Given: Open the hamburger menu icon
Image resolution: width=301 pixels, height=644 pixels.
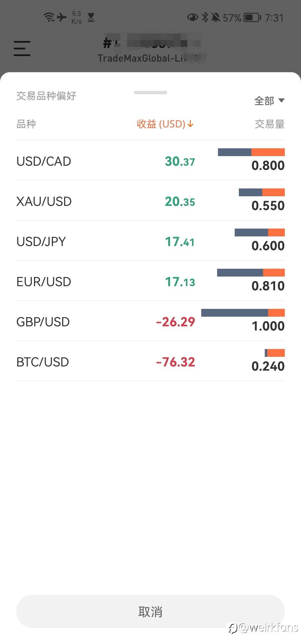Looking at the screenshot, I should (22, 49).
